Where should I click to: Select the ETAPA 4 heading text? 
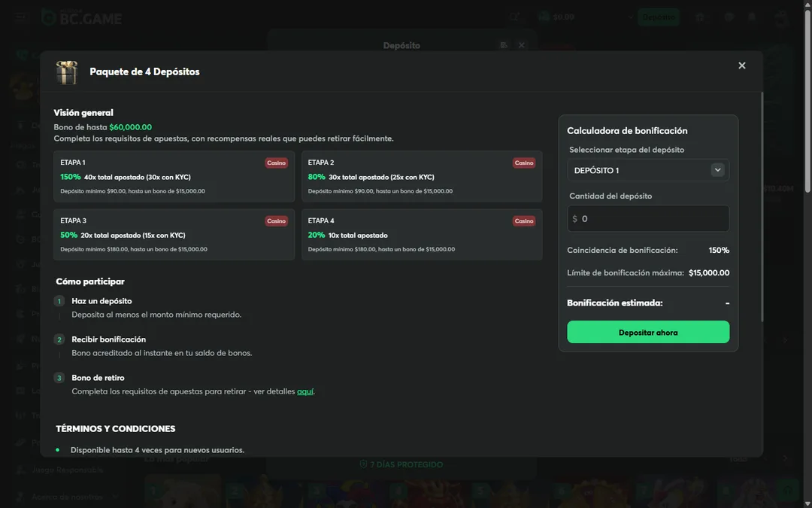[x=320, y=221]
